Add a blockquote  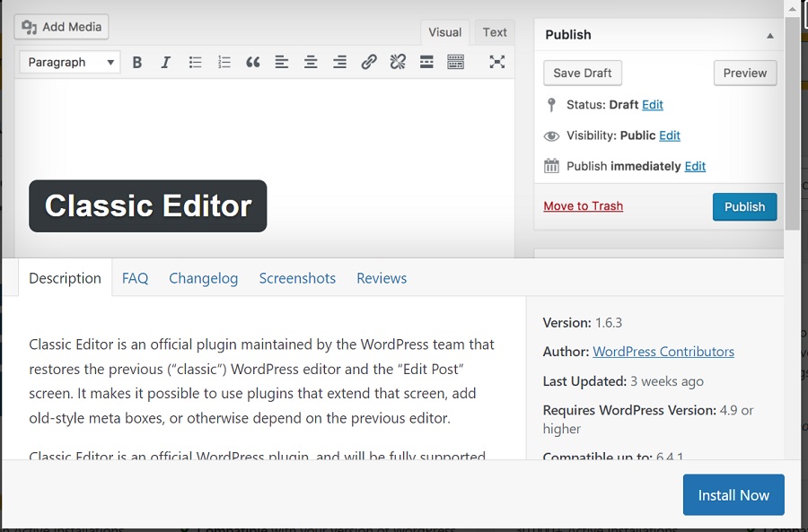pos(252,62)
